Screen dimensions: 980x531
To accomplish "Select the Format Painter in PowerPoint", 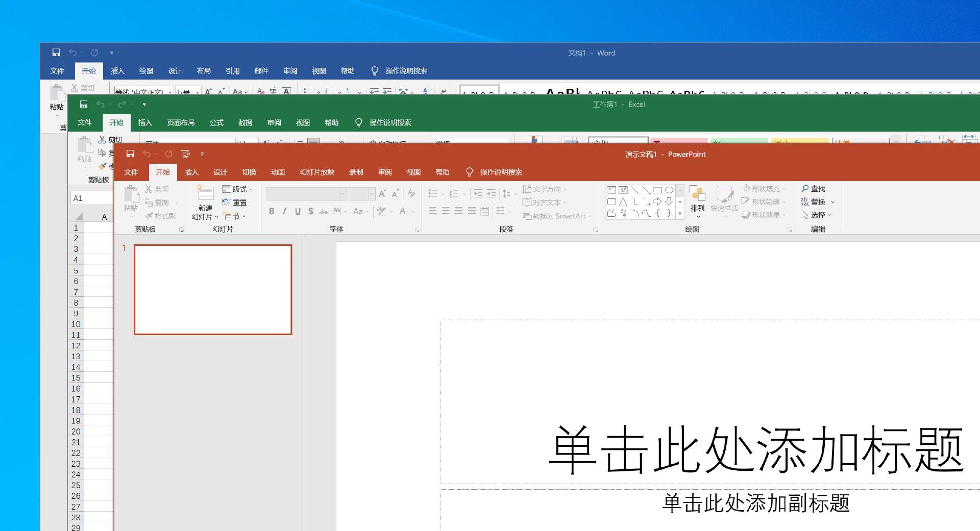I will point(161,216).
